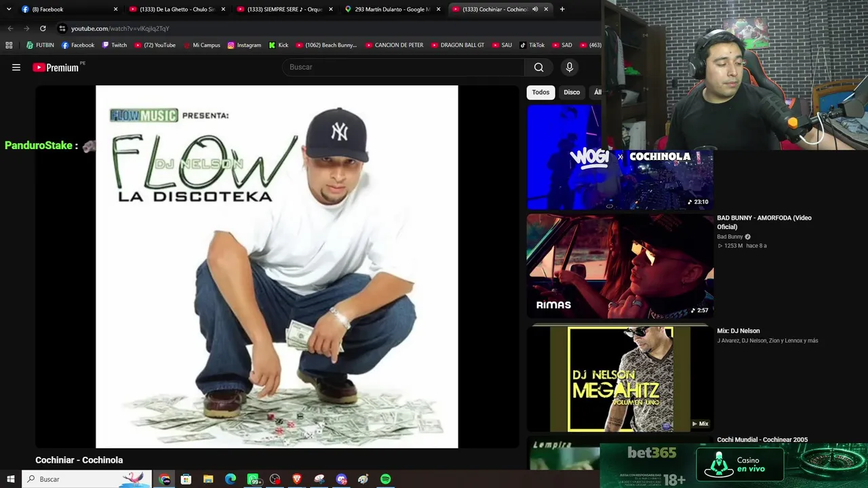Open the SAU bookmark

(501, 45)
